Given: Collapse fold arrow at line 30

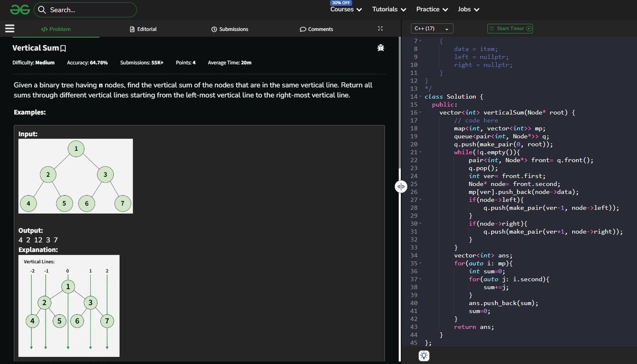Looking at the screenshot, I should [x=420, y=223].
